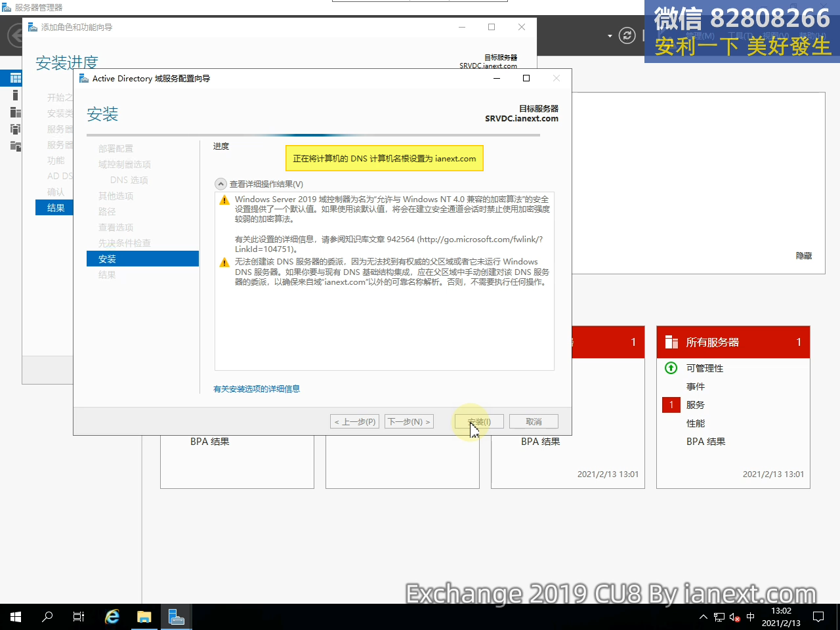The height and width of the screenshot is (630, 840).
Task: Select the highlighted 安装 step in AD DS wizard
Action: click(x=142, y=259)
